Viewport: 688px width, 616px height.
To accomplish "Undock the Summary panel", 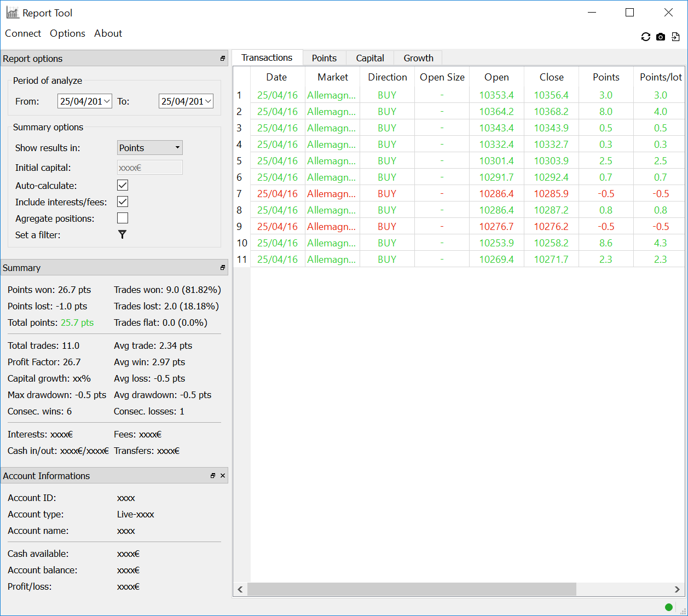I will pos(223,268).
